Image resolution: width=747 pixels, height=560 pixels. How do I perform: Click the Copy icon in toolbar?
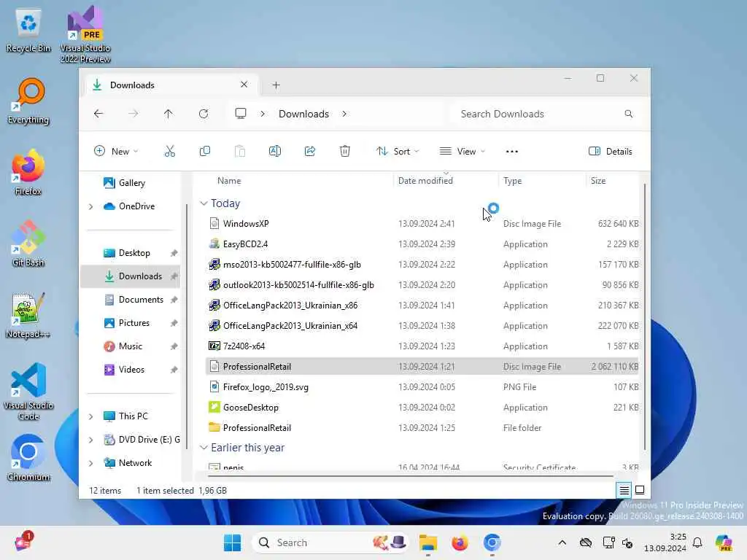click(205, 152)
